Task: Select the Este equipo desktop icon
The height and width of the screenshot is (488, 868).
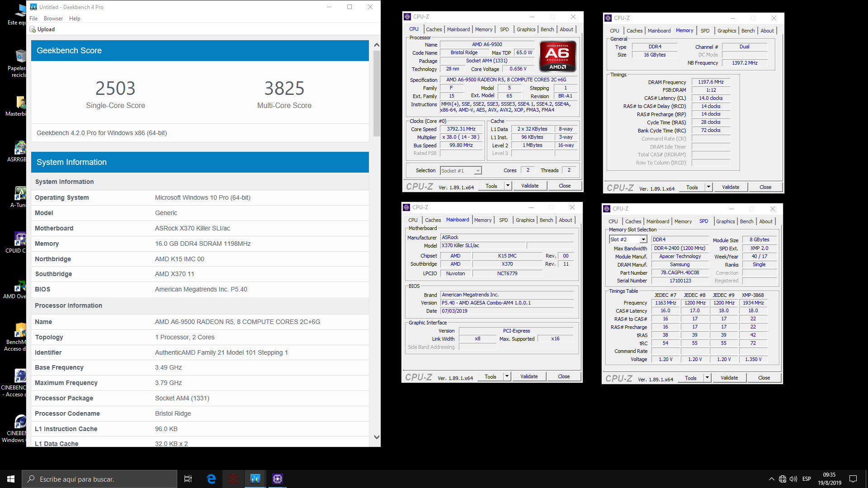Action: [x=18, y=14]
